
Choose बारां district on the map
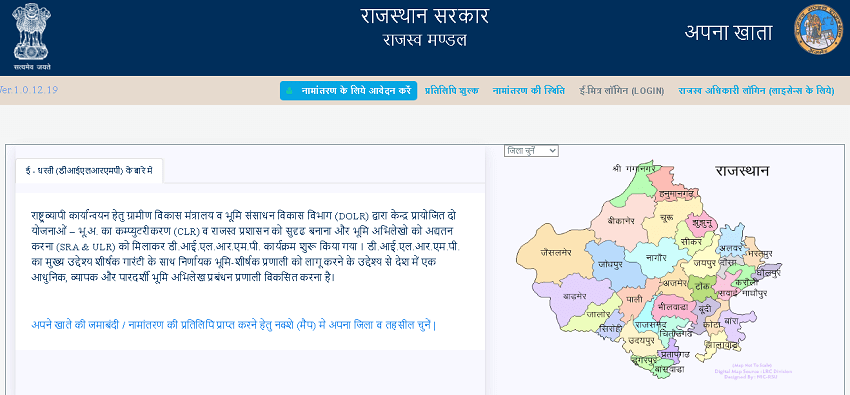click(732, 321)
